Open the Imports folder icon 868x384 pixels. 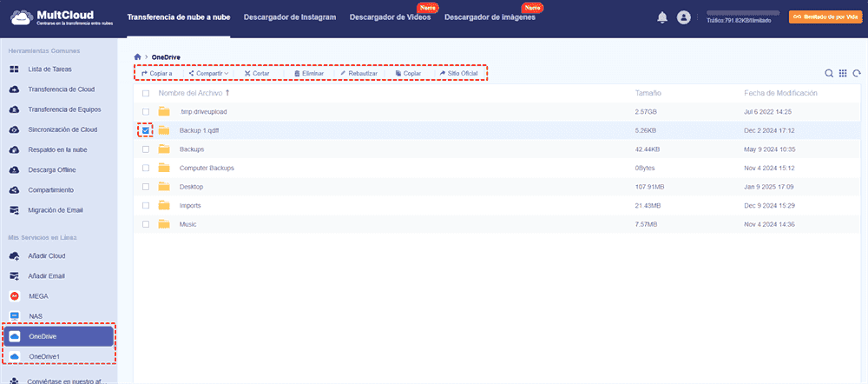pyautogui.click(x=164, y=206)
